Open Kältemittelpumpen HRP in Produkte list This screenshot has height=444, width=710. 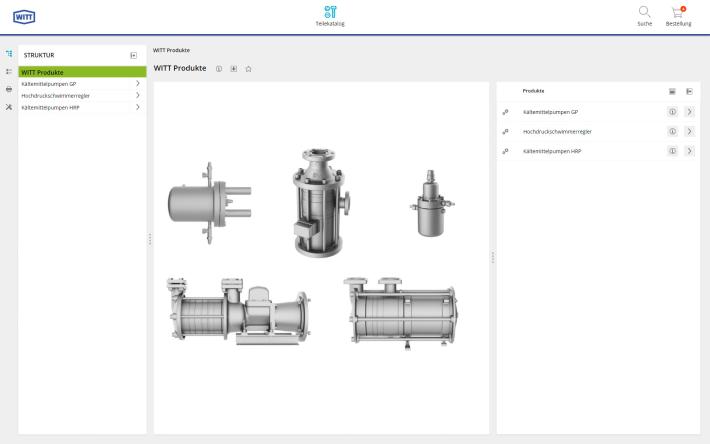click(x=552, y=151)
